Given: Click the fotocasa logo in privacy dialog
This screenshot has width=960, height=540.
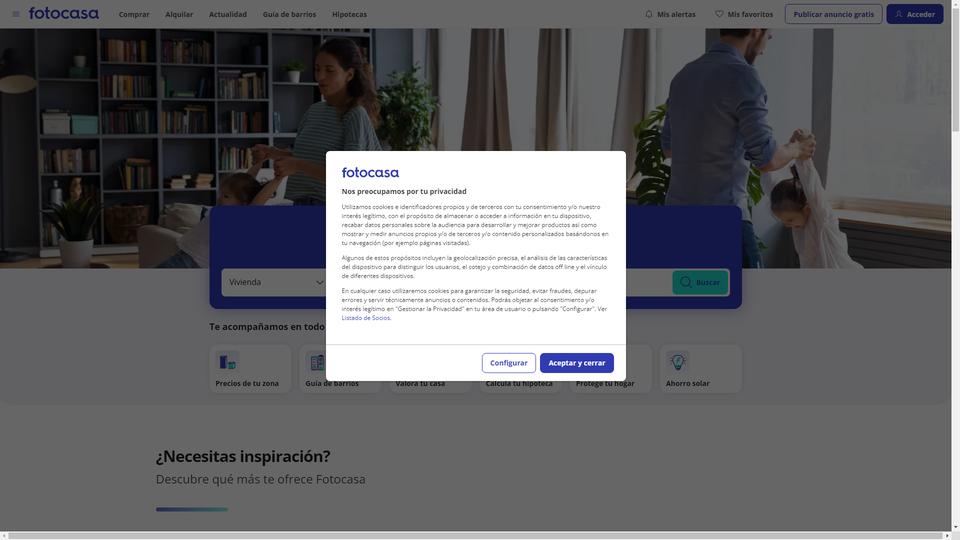Looking at the screenshot, I should click(370, 173).
